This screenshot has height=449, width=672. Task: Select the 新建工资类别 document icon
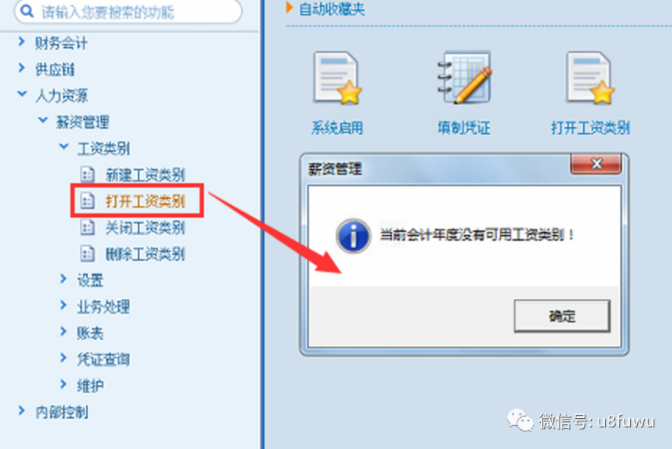(87, 174)
